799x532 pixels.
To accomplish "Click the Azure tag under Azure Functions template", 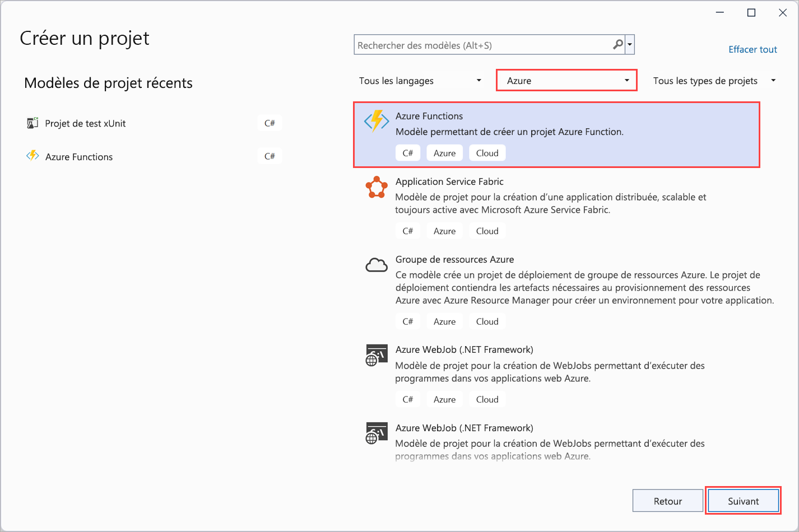I will [444, 153].
